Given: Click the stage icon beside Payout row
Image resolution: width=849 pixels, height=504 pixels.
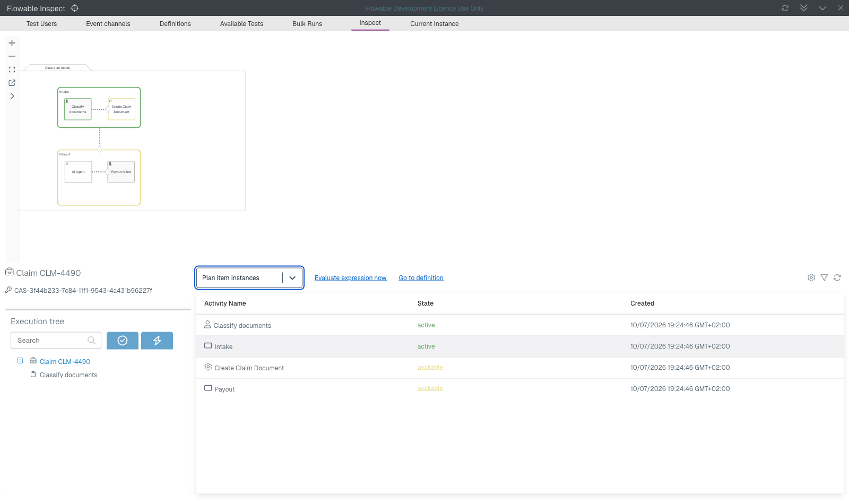Looking at the screenshot, I should click(x=208, y=388).
